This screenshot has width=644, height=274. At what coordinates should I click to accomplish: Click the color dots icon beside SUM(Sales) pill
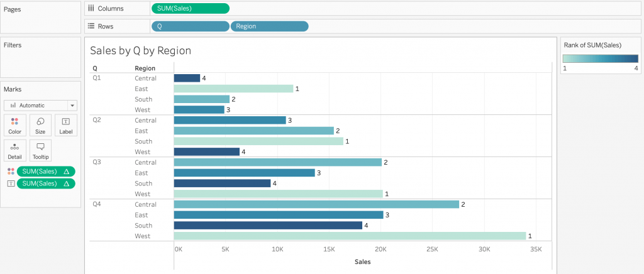click(x=10, y=172)
